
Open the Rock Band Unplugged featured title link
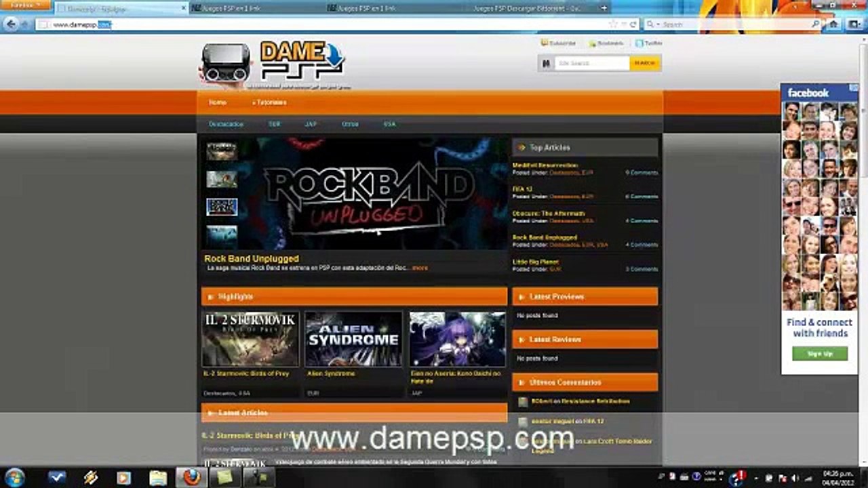(252, 259)
